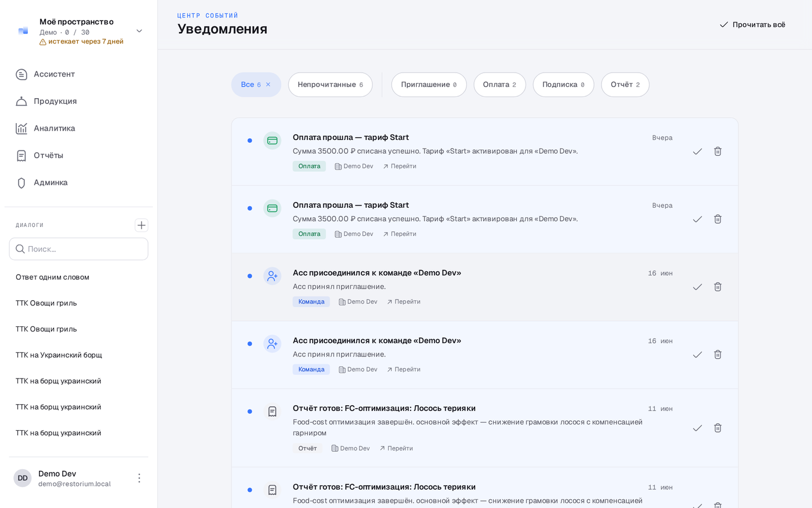Screen dimensions: 812x508
Task: Delete the first Оплата прошла notification
Action: point(717,151)
